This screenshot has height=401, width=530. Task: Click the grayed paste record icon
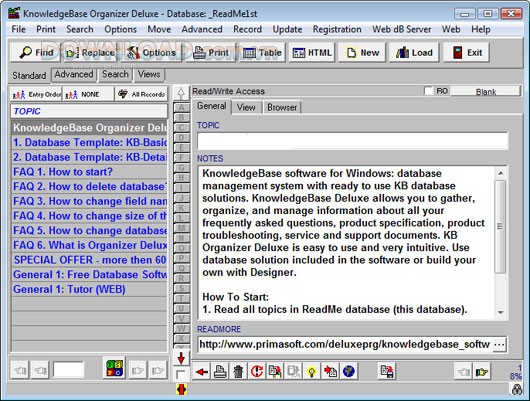[x=293, y=372]
